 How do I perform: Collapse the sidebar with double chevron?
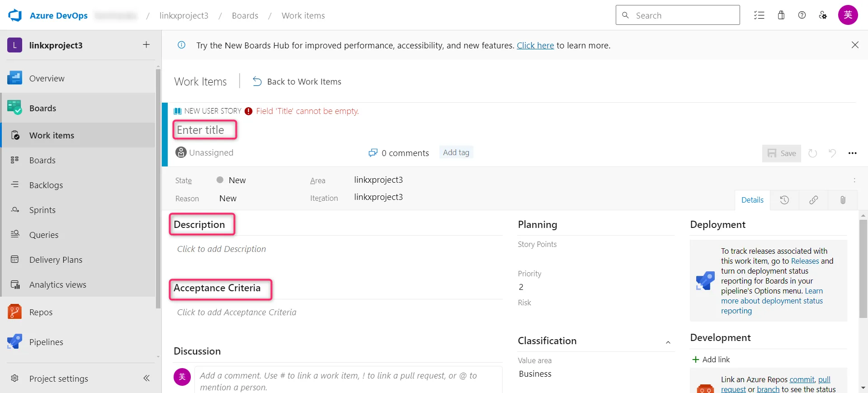pyautogui.click(x=146, y=378)
